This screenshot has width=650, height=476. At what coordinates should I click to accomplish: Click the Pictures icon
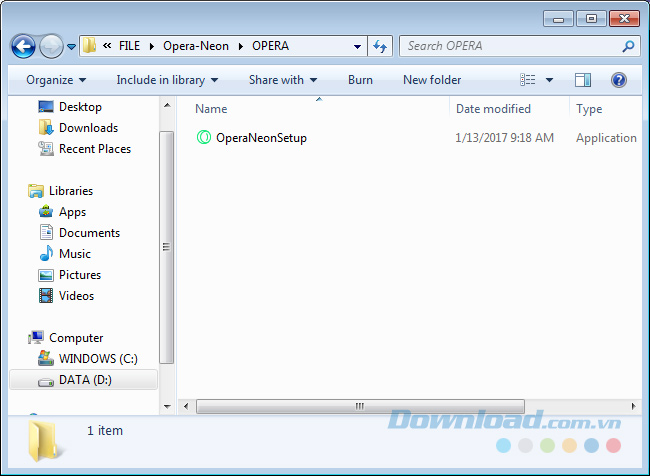pos(46,275)
